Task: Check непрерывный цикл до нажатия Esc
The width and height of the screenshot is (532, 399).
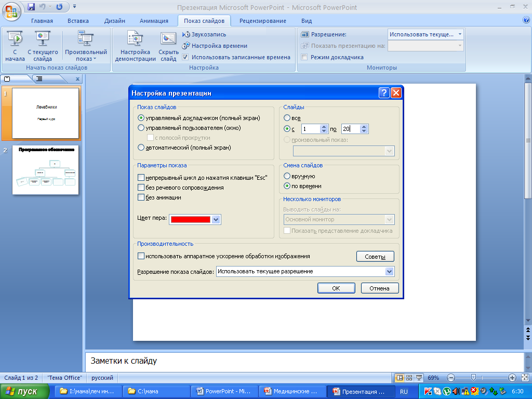Action: point(141,178)
